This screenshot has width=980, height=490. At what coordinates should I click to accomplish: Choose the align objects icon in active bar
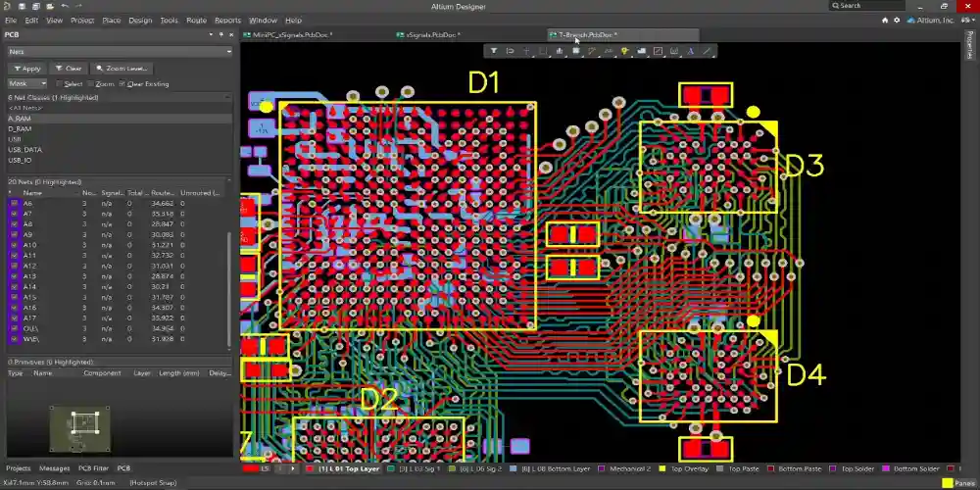click(x=560, y=51)
